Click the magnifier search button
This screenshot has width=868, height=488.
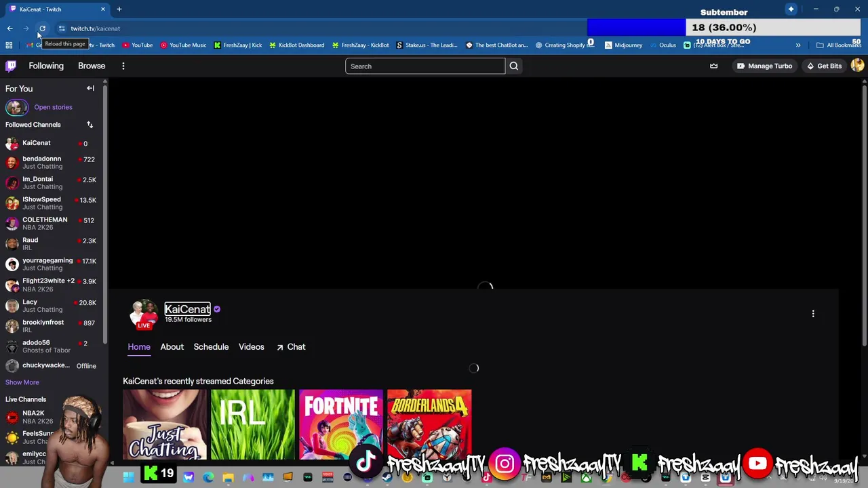pyautogui.click(x=514, y=66)
